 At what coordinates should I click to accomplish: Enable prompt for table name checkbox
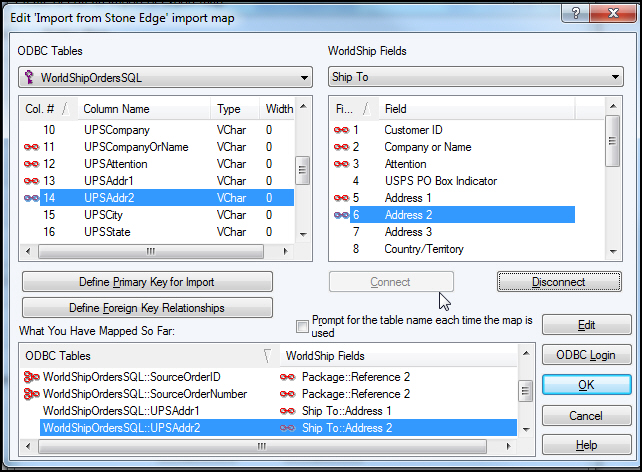pyautogui.click(x=302, y=326)
